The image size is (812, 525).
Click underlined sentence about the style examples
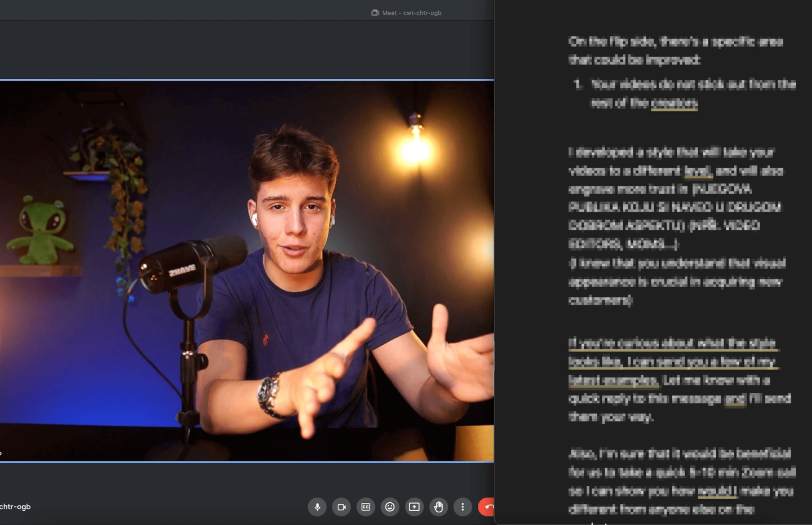(673, 362)
